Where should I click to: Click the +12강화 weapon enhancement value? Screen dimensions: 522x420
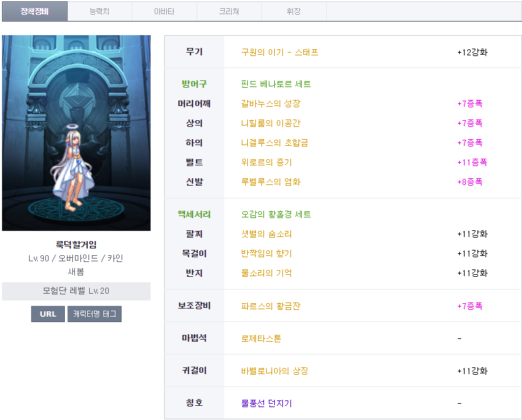[473, 52]
